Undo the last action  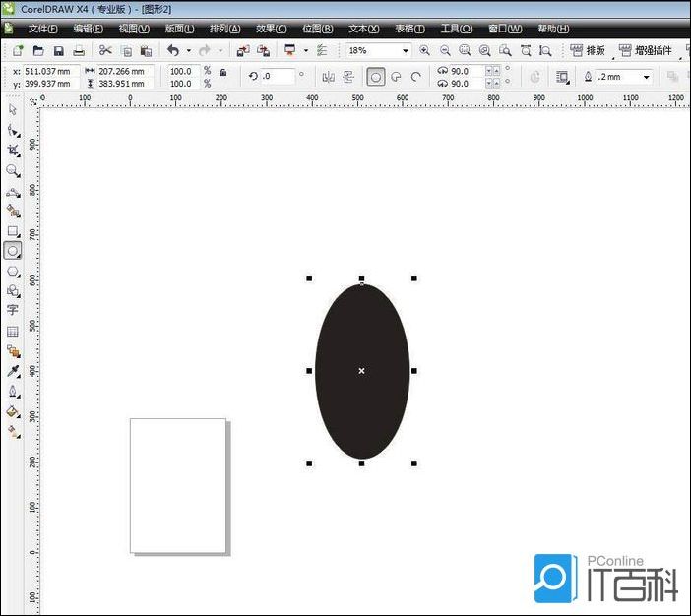coord(173,50)
